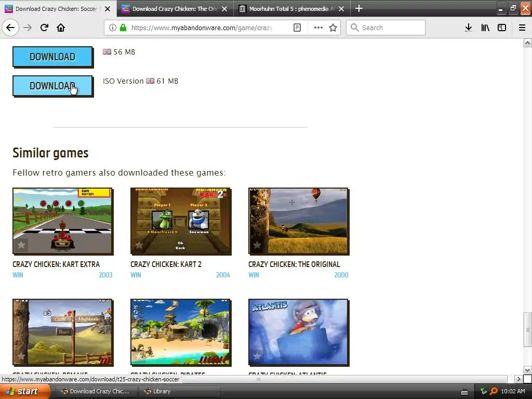Click the ISO Version Download button
The image size is (532, 399).
point(52,86)
